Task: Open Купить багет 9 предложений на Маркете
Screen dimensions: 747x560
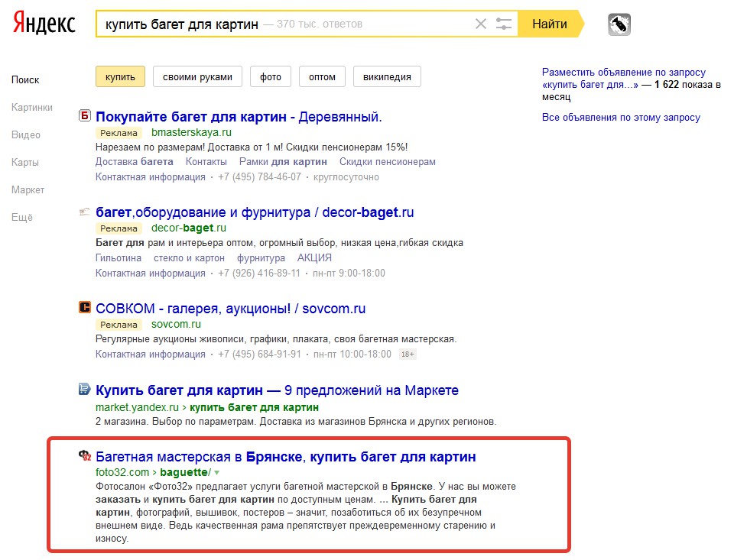Action: (278, 390)
